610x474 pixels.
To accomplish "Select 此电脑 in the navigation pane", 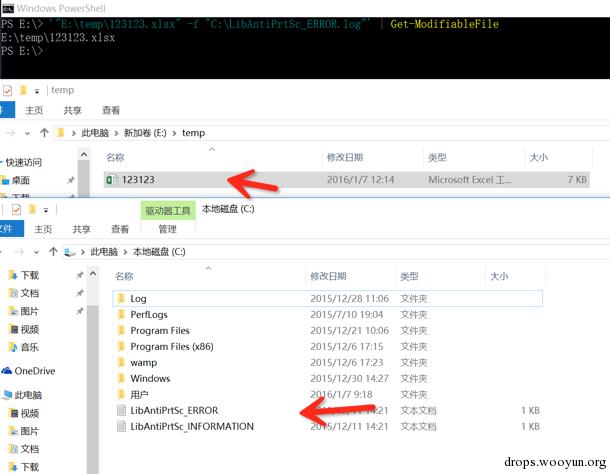I will (23, 395).
